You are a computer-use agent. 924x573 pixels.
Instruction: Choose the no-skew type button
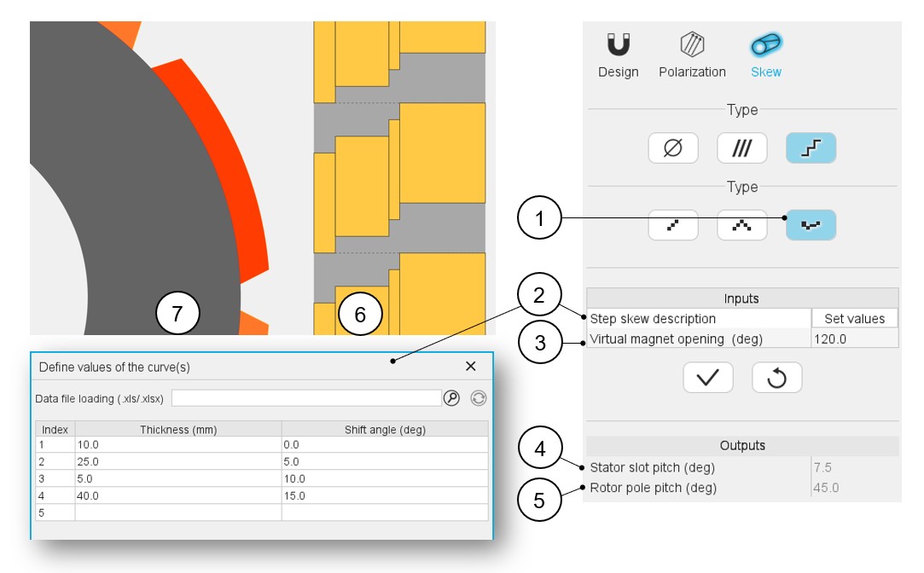tap(673, 148)
